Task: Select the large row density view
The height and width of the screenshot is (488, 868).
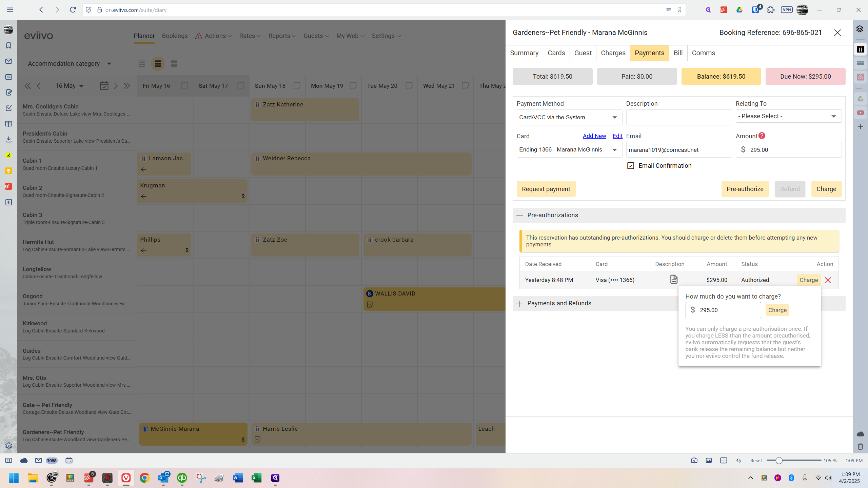Action: (174, 64)
